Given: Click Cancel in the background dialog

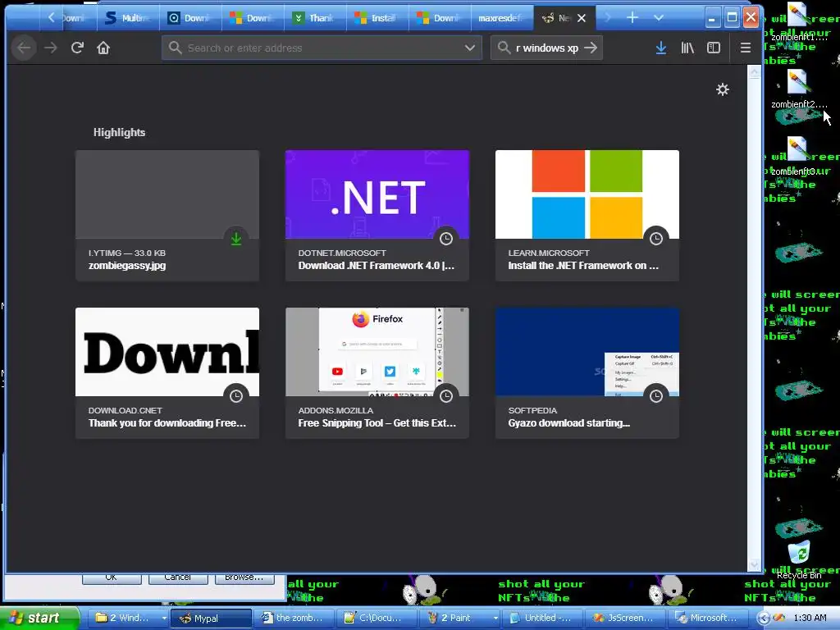Looking at the screenshot, I should 178,578.
